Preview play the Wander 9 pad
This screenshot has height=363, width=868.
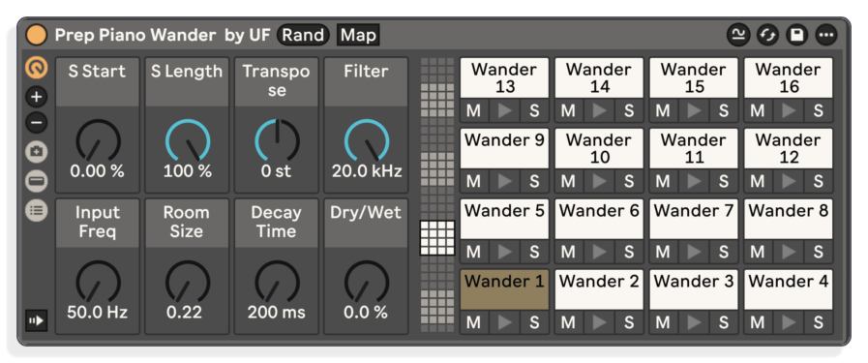click(504, 181)
